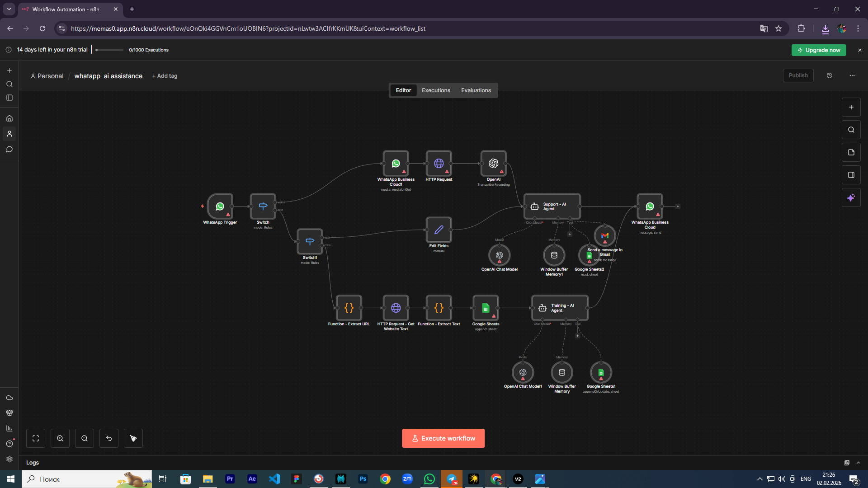
Task: Toggle the focus panel button
Action: click(851, 175)
